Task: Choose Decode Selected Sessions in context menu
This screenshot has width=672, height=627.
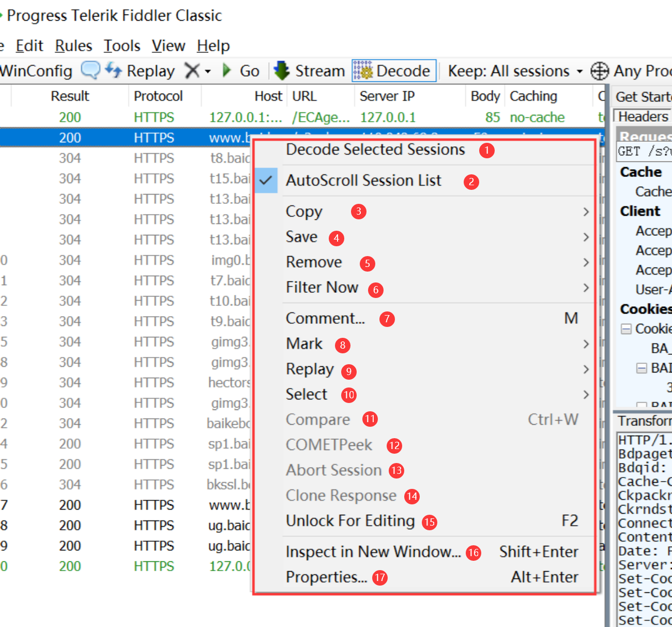Action: [x=375, y=150]
